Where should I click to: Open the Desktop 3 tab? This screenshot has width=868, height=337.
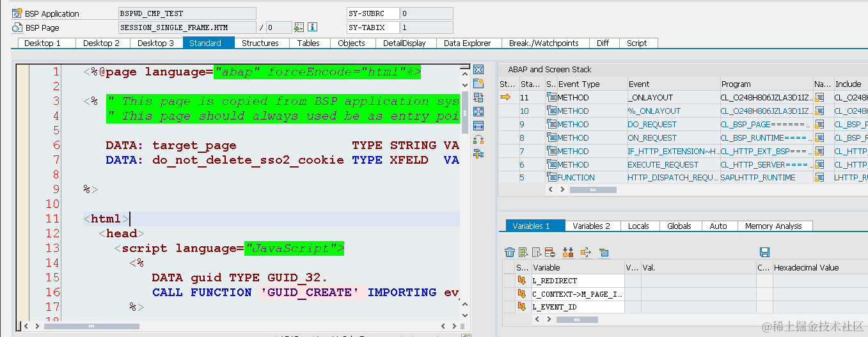click(x=155, y=43)
